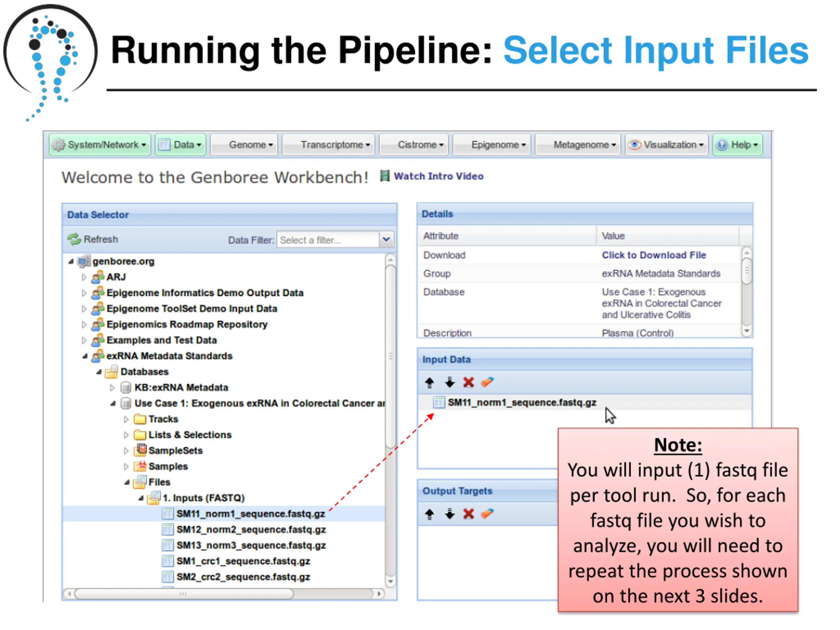The height and width of the screenshot is (630, 840).
Task: Open the Epigenome menu
Action: tap(492, 145)
